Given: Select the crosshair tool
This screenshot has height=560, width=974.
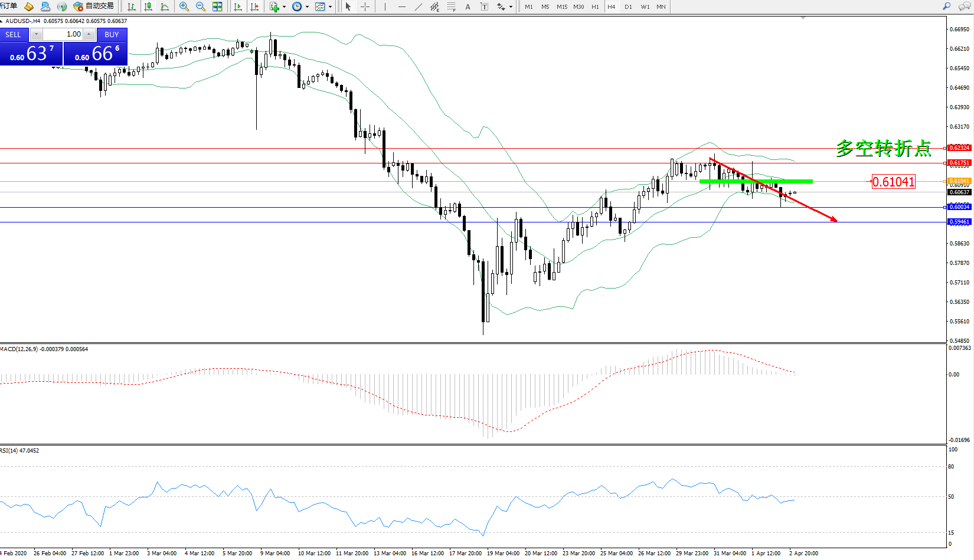Looking at the screenshot, I should pyautogui.click(x=365, y=6).
